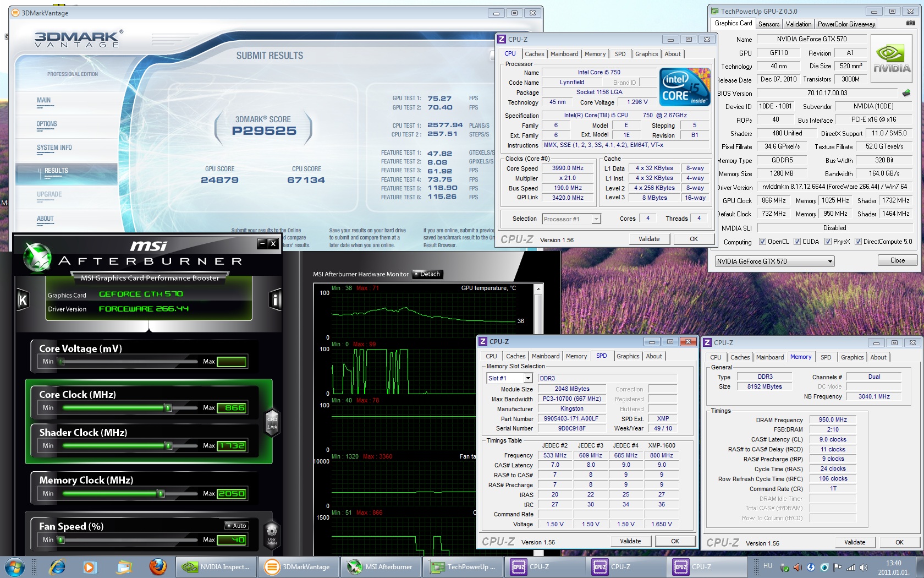The width and height of the screenshot is (924, 578).
Task: Click the User Define fan icon
Action: [x=272, y=535]
